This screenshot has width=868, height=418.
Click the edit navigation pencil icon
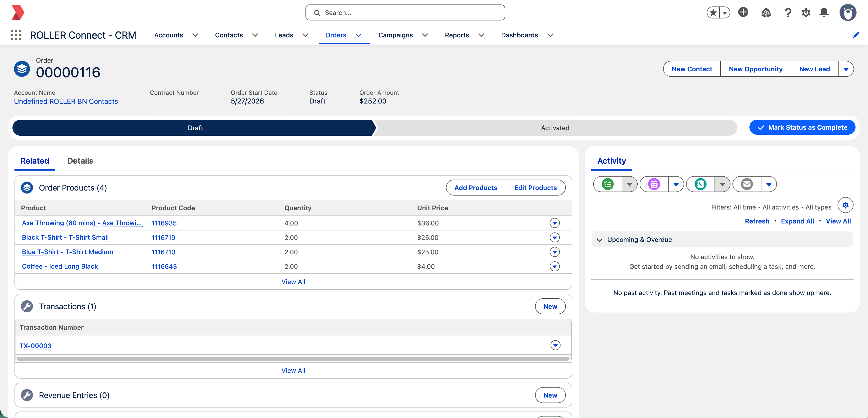856,35
